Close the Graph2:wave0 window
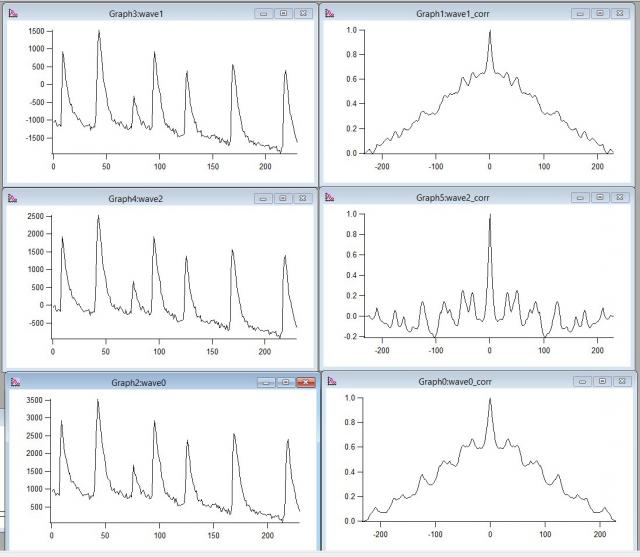Screen dimensions: 640x557 [306, 382]
